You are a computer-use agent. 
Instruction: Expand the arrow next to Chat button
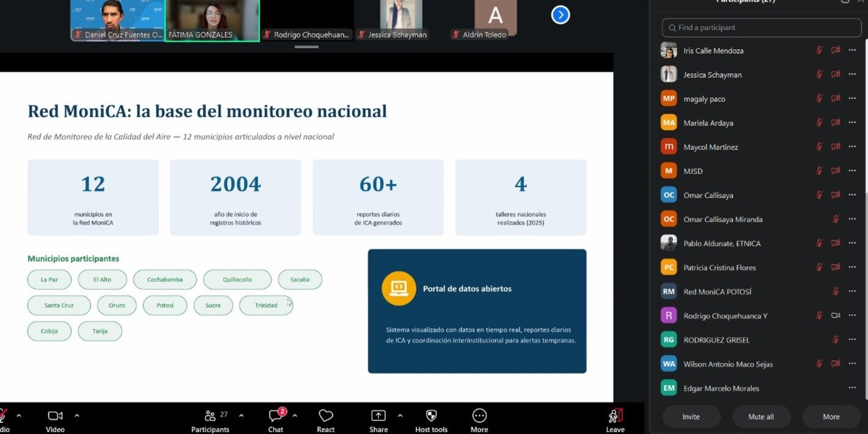pyautogui.click(x=295, y=416)
